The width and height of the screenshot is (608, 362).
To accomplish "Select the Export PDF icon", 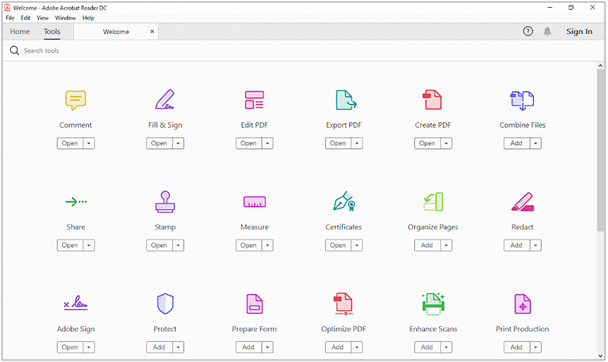I will click(345, 100).
